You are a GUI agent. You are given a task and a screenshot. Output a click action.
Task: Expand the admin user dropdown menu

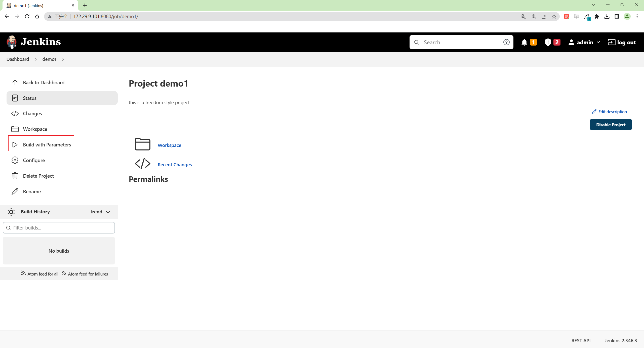coord(598,42)
